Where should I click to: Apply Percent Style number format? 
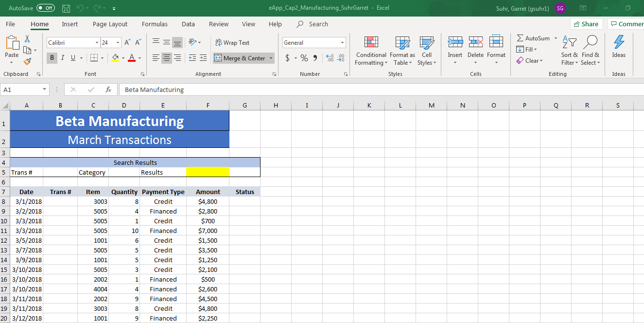coord(304,57)
